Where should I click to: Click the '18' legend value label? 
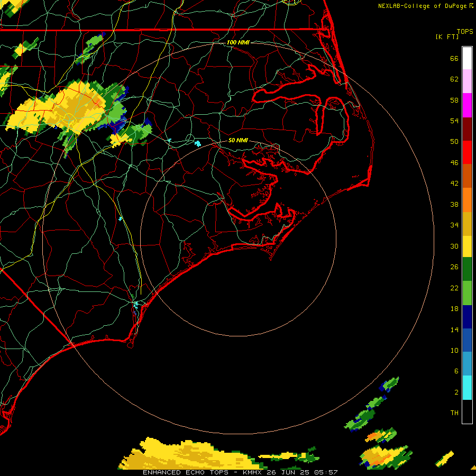click(454, 309)
